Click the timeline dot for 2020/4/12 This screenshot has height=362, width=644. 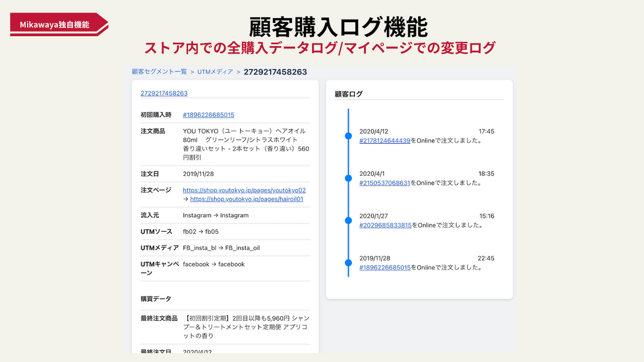coord(348,136)
